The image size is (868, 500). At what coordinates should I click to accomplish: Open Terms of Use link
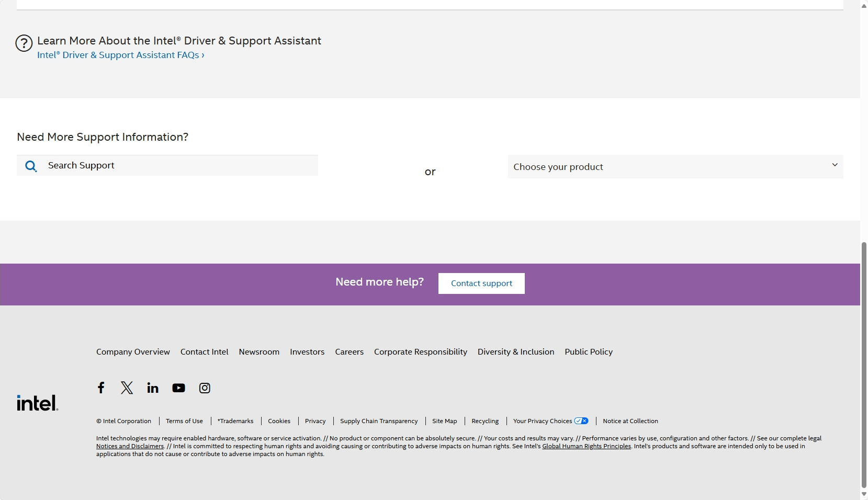(x=184, y=421)
